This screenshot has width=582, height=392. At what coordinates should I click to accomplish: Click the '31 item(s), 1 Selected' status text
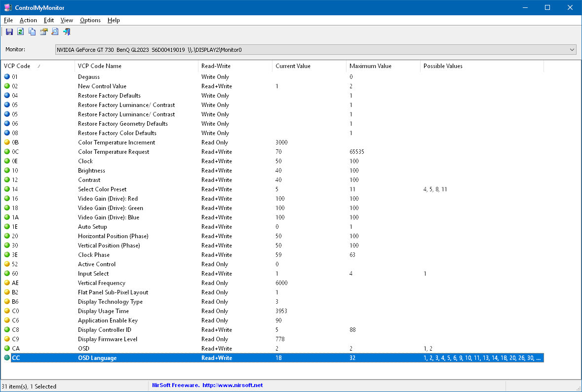[x=29, y=387]
